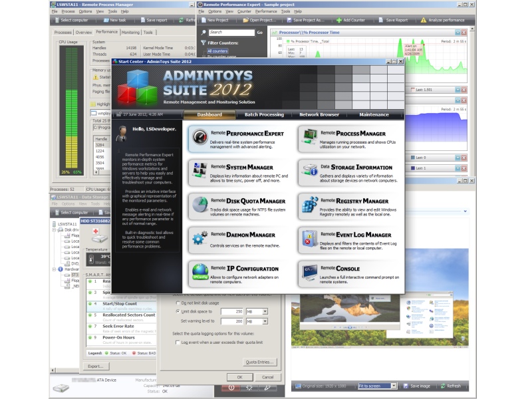Click Save report in Process Manager toolbar
Viewport: 532px width, 399px height.
[x=154, y=21]
